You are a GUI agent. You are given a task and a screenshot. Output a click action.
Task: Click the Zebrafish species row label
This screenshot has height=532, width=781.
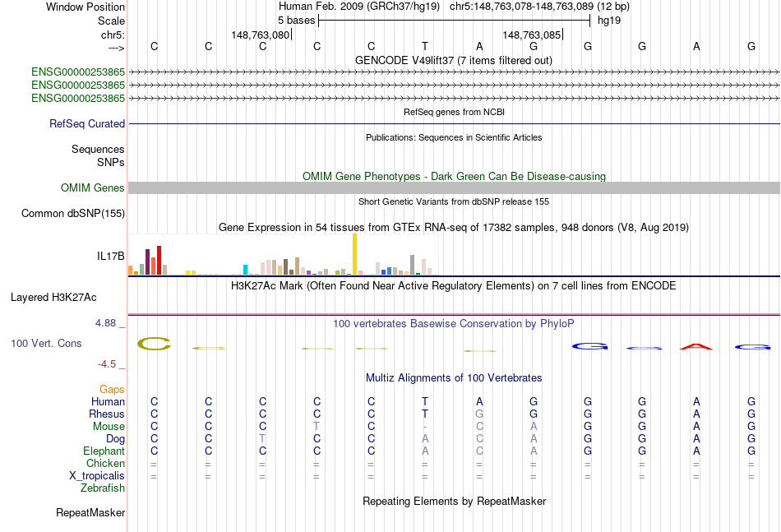click(x=103, y=488)
